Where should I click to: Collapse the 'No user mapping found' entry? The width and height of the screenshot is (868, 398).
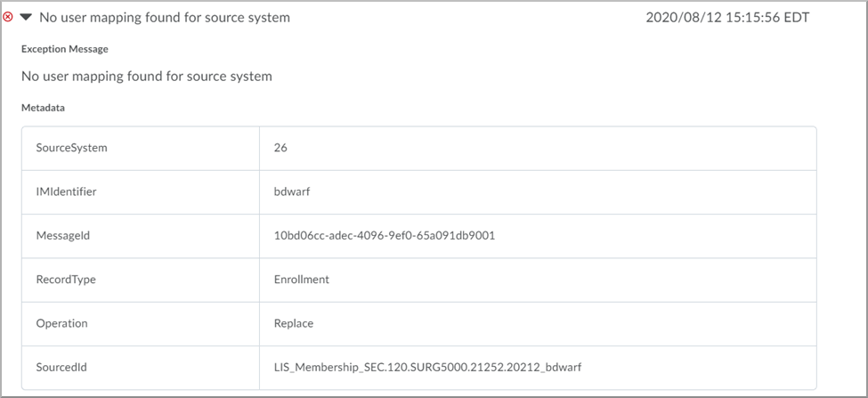coord(26,17)
